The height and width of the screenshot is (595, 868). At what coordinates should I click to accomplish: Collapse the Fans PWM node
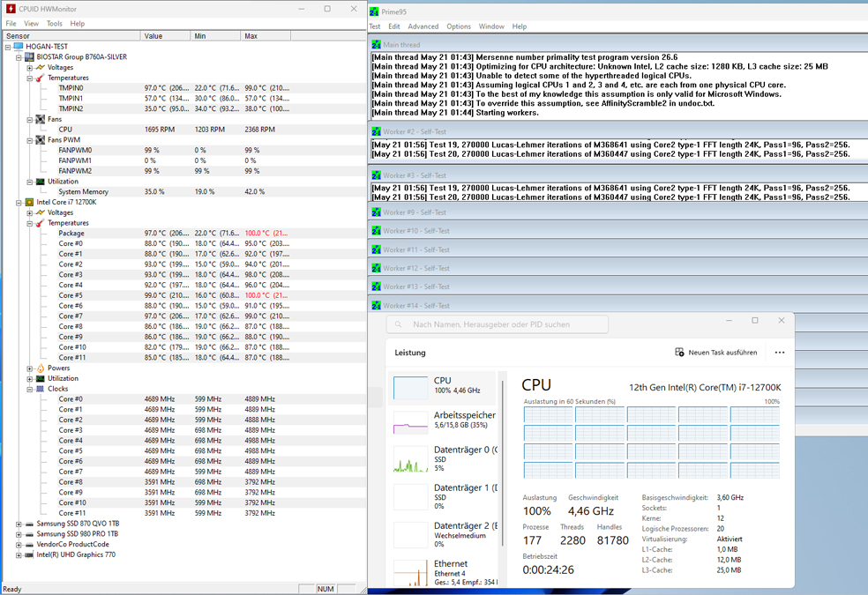[x=29, y=140]
